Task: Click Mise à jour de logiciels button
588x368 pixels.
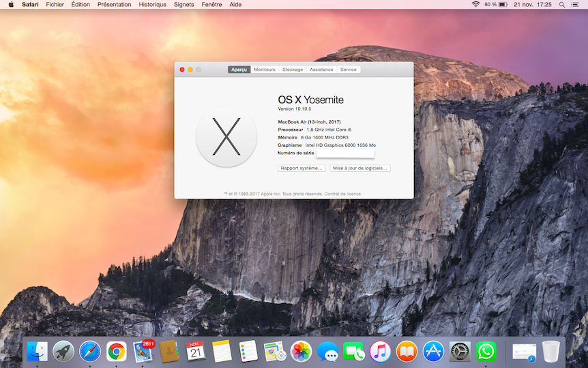Action: click(x=360, y=168)
